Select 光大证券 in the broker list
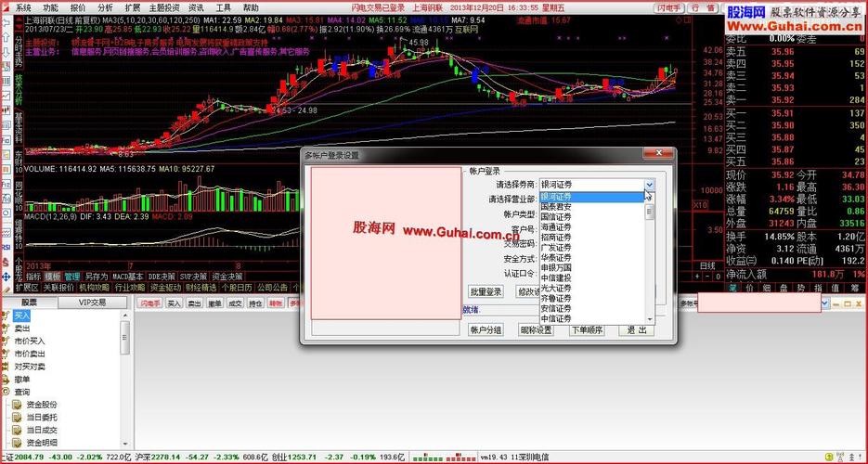Viewport: 868px width, 464px height. [x=556, y=289]
